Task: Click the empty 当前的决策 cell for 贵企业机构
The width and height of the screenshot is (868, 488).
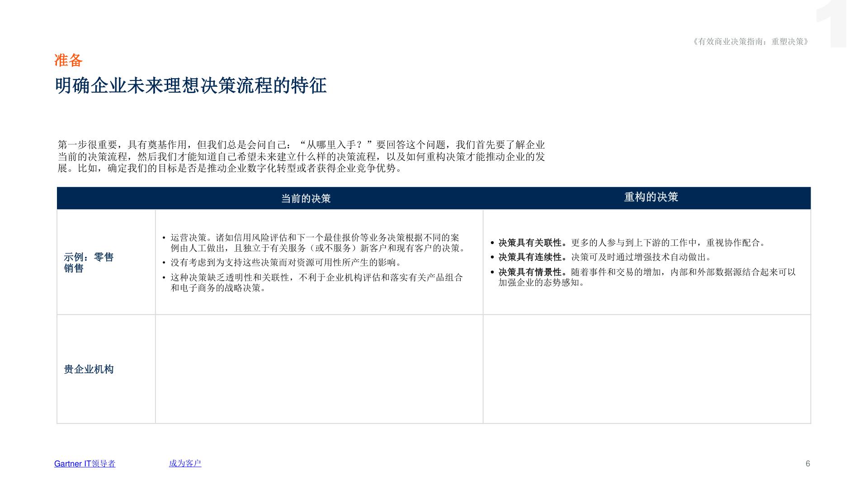Action: tap(319, 369)
